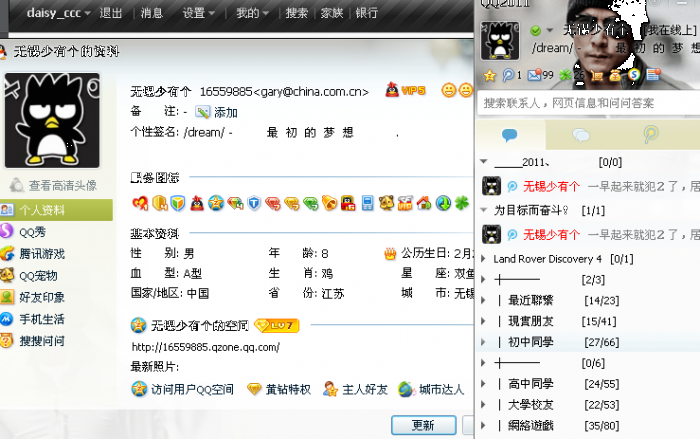The height and width of the screenshot is (439, 700).
Task: Click the VIP5 badge in profile
Action: click(x=405, y=91)
